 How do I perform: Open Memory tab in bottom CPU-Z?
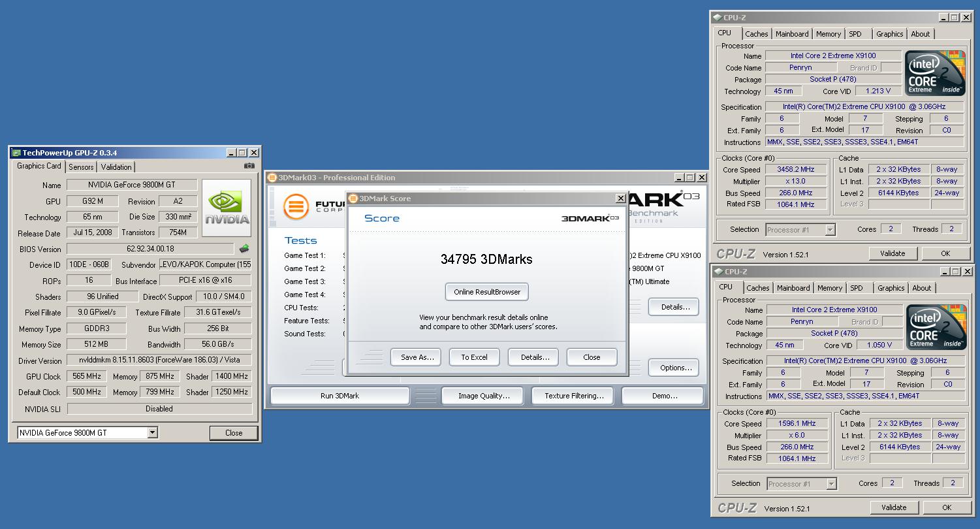tap(830, 288)
